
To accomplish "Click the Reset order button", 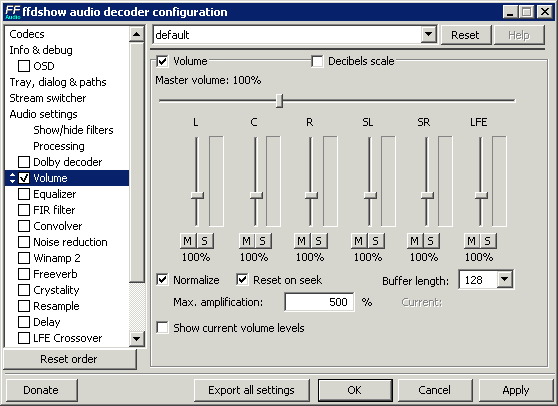I will (x=69, y=359).
